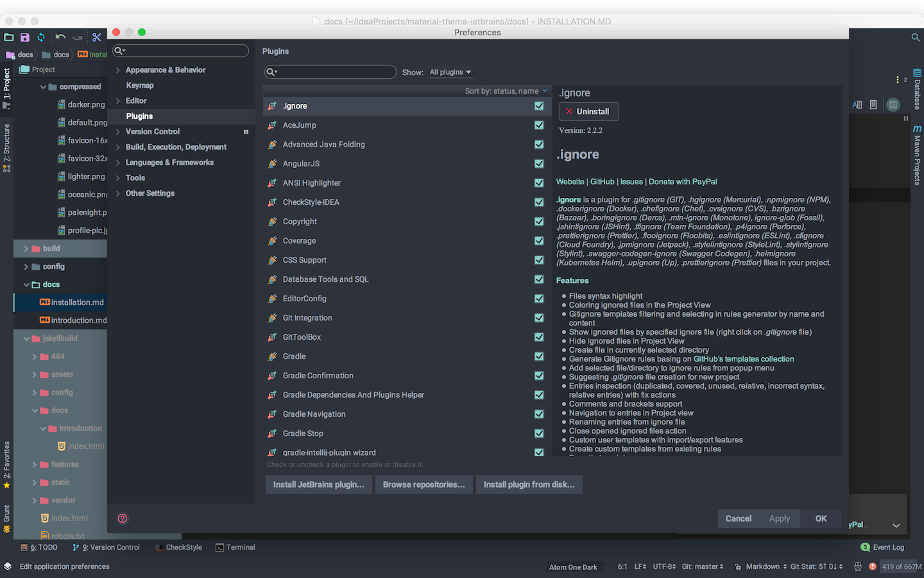Click the OK button in Preferences
Image resolution: width=924 pixels, height=578 pixels.
click(821, 518)
